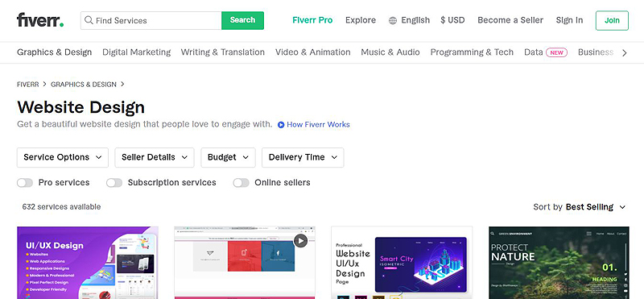The width and height of the screenshot is (644, 299).
Task: Click the Join button
Action: (x=612, y=21)
